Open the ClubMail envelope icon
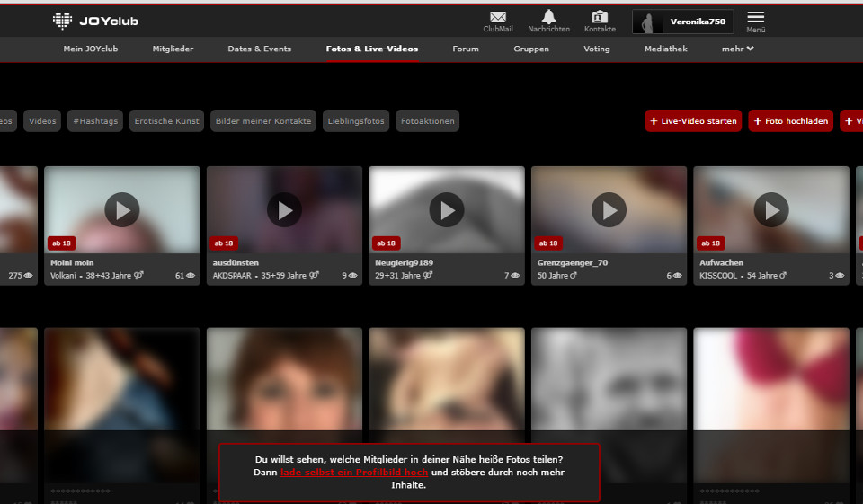 [497, 17]
